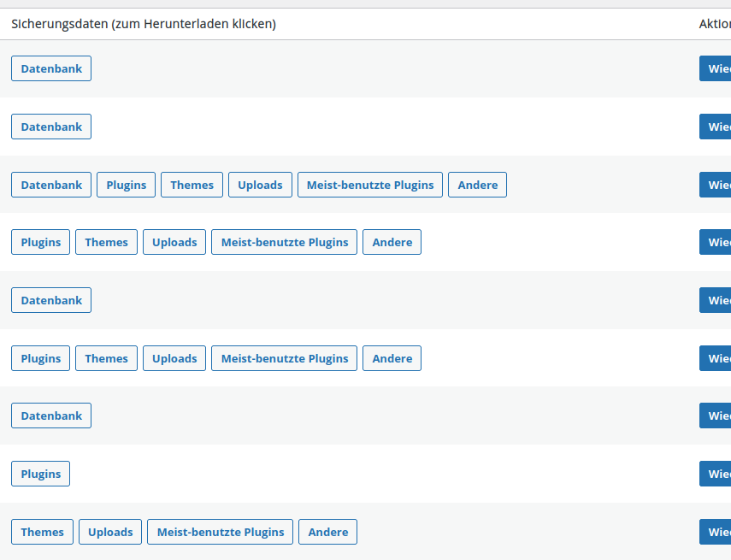Viewport: 731px width, 560px height.
Task: Click Andere in the fourth backup row
Action: [x=392, y=242]
